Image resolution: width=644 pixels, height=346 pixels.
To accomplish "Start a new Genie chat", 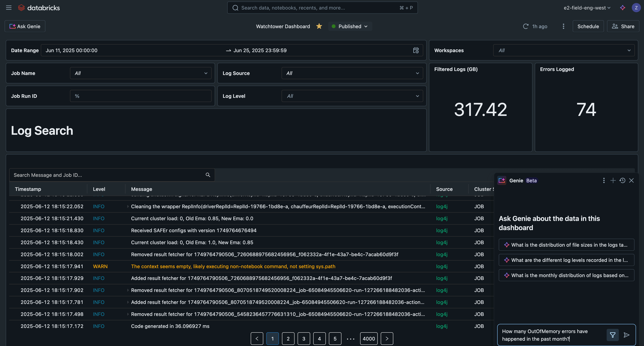I will click(x=613, y=180).
